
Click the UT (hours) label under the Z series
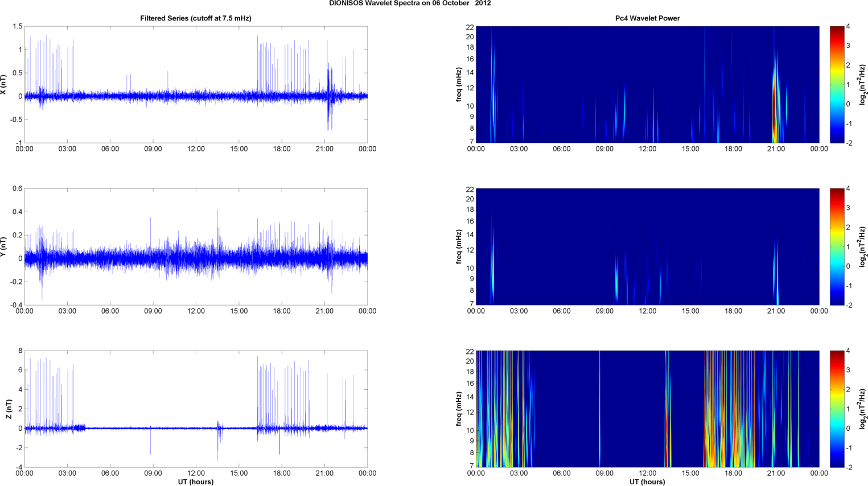click(x=195, y=482)
